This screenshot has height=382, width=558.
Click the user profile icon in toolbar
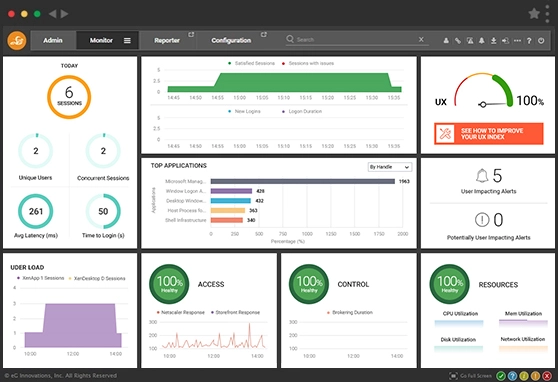pos(446,41)
